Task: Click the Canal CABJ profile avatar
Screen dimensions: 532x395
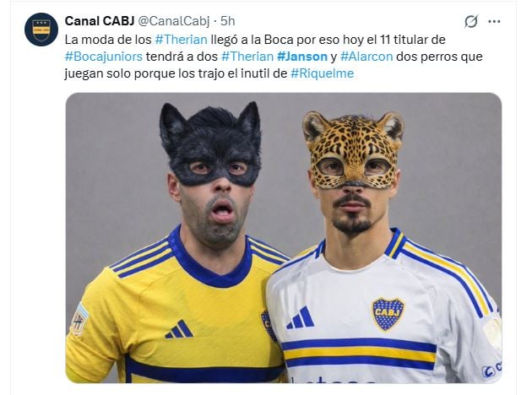Action: pyautogui.click(x=41, y=30)
